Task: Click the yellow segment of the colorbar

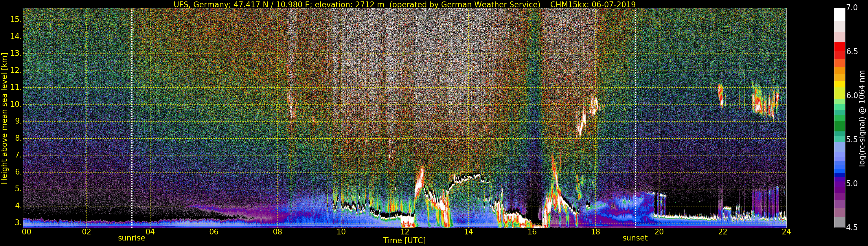Action: (839, 84)
